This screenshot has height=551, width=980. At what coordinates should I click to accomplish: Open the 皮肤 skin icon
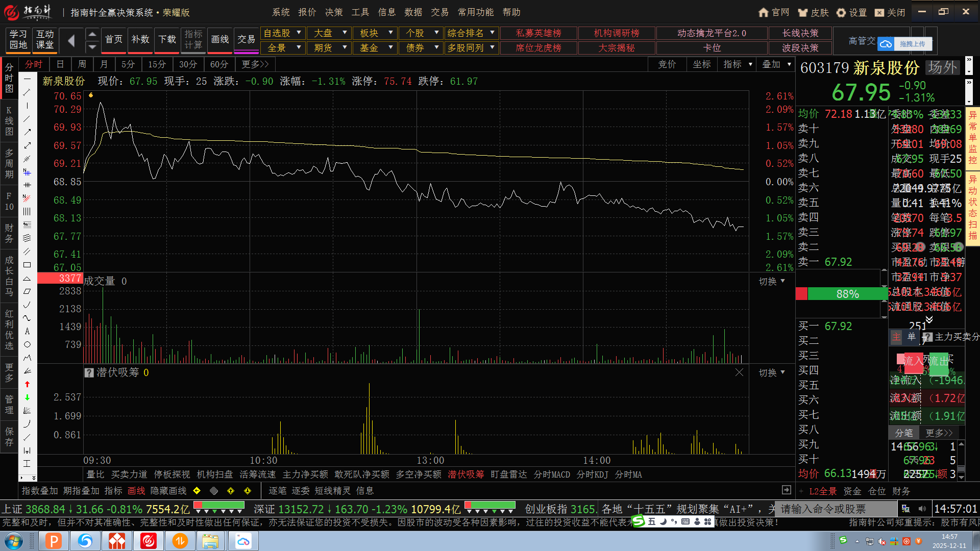pos(803,12)
